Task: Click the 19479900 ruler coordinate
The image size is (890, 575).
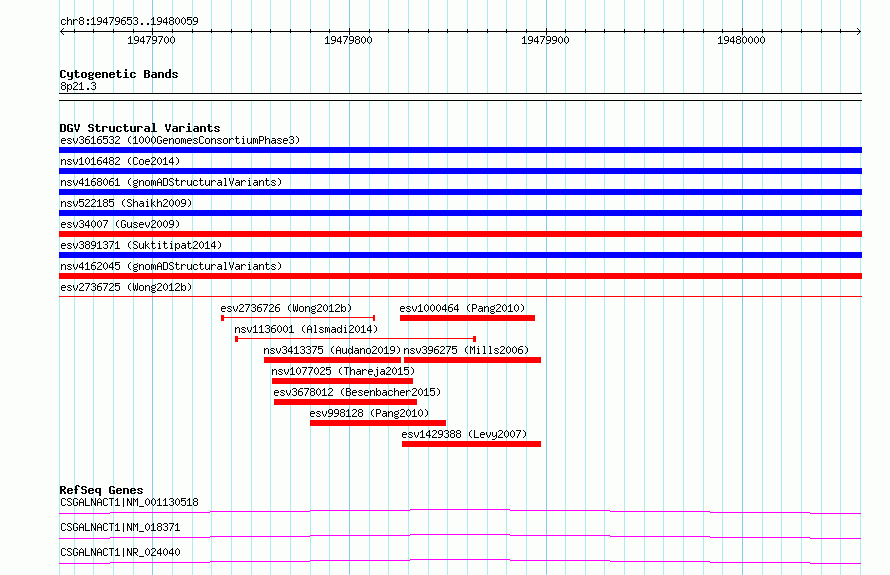Action: pos(545,40)
